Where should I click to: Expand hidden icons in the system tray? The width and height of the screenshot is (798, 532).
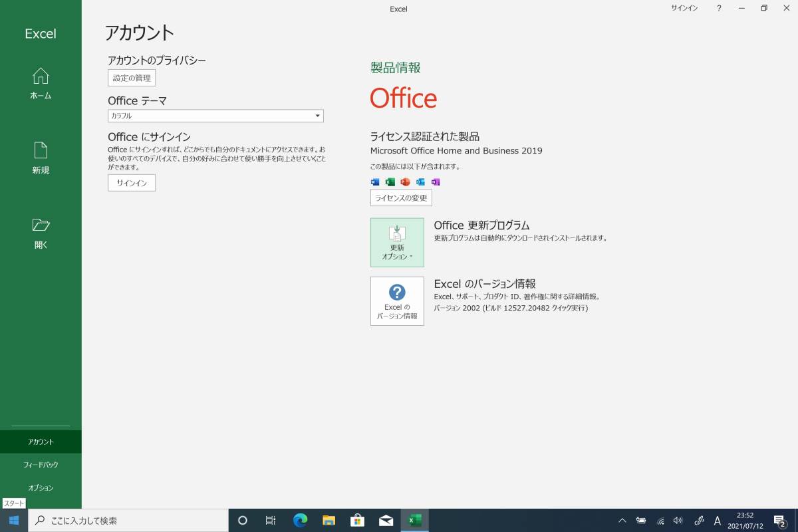coord(622,521)
